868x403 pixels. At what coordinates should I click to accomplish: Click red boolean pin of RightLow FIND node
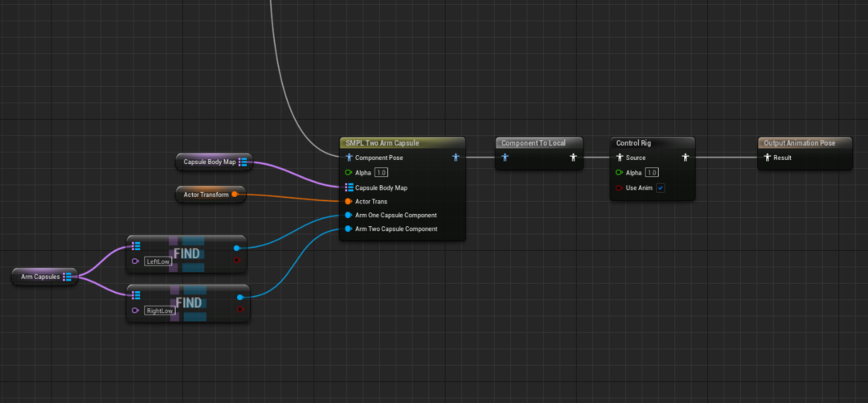(x=240, y=310)
